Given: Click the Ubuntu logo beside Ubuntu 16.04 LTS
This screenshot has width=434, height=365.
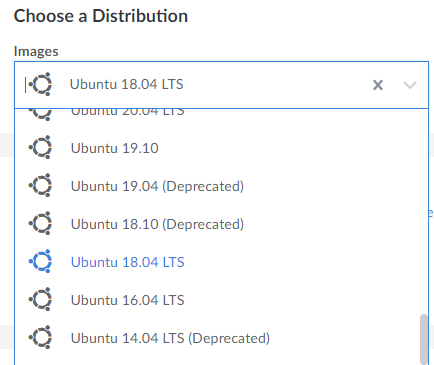Looking at the screenshot, I should [x=40, y=299].
